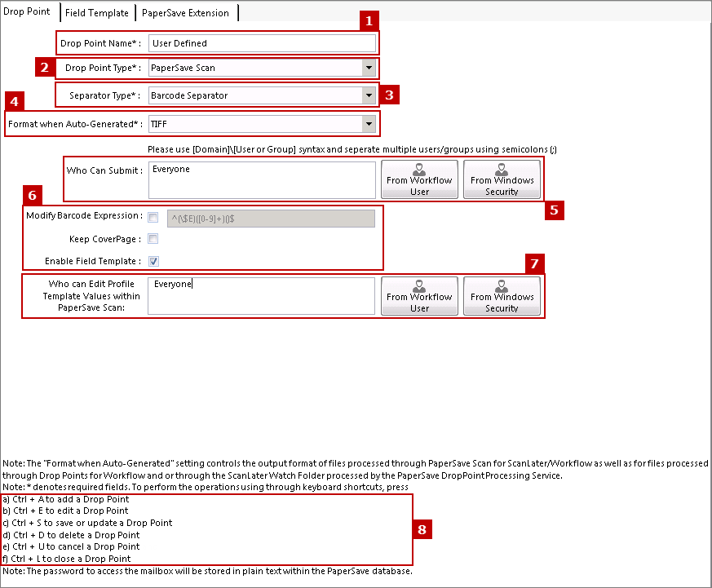Open the Drop Point Type dropdown arrow
The image size is (712, 588).
tap(369, 69)
